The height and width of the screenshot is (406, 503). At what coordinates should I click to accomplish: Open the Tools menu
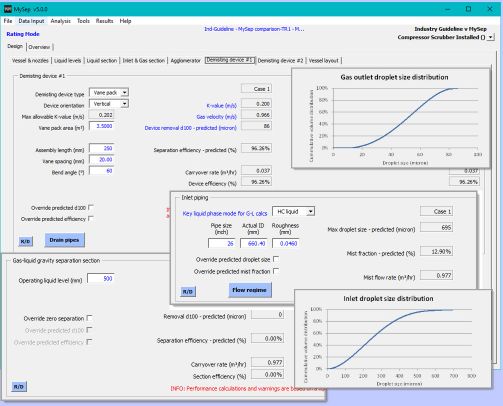click(x=83, y=21)
